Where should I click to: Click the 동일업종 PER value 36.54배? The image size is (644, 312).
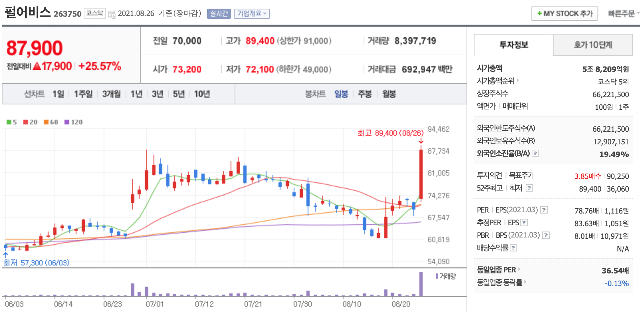pyautogui.click(x=615, y=271)
